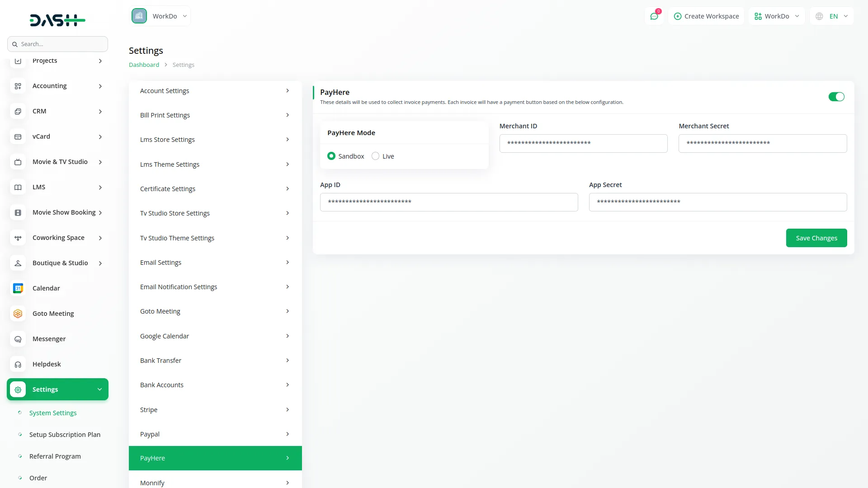Viewport: 868px width, 488px height.
Task: Click the chat messages icon in header
Action: 654,16
